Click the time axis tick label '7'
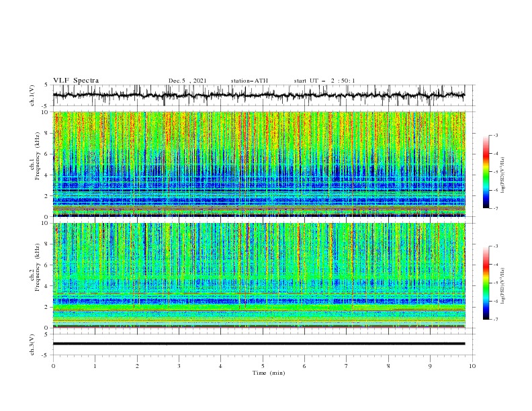 (347, 366)
